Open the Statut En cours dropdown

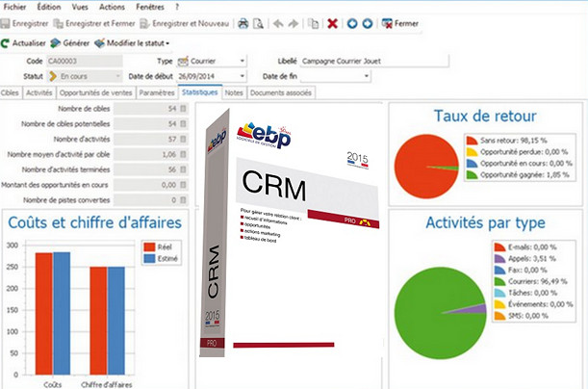tap(116, 75)
